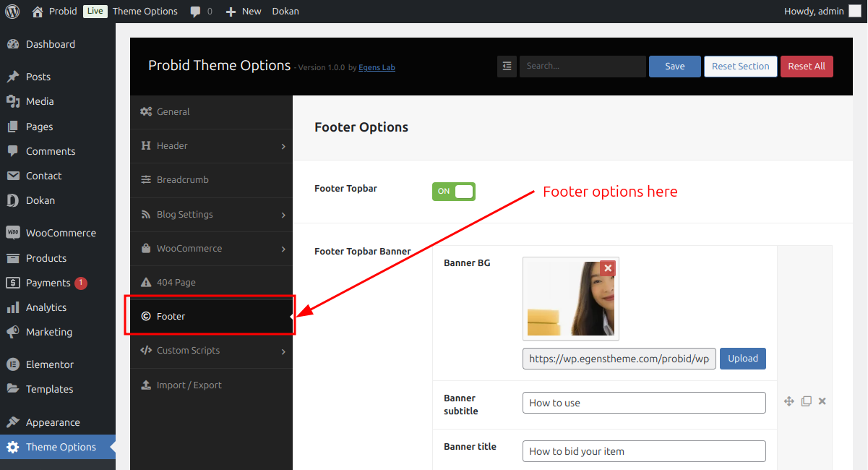
Task: Click the Posts pin icon
Action: (13, 77)
